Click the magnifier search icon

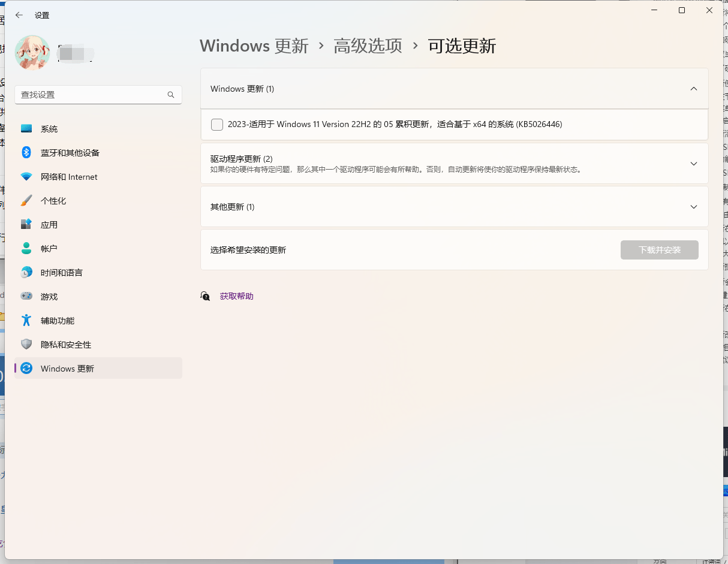(x=171, y=95)
